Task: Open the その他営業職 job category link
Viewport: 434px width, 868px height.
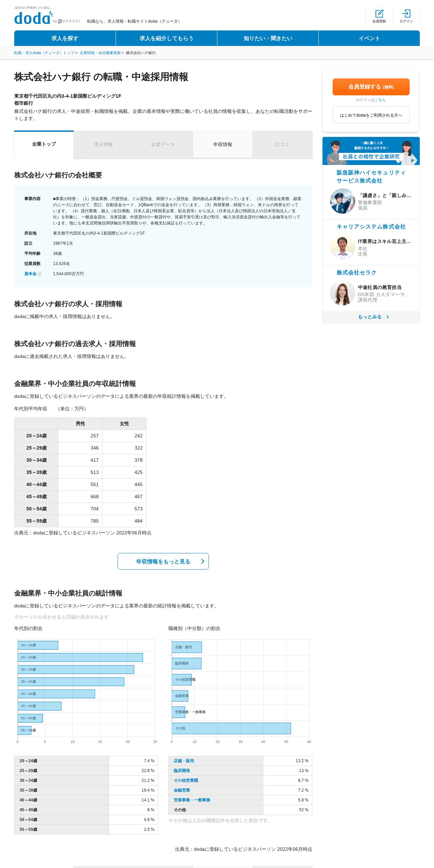Action: pos(186,780)
